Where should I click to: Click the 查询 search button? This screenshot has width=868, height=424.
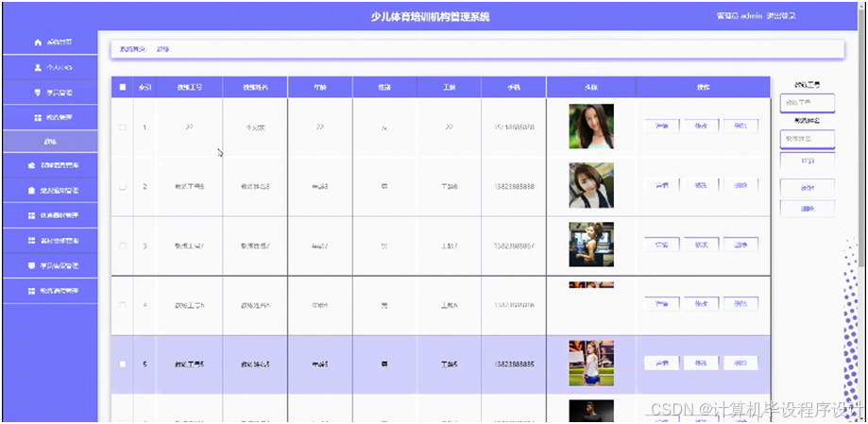808,161
